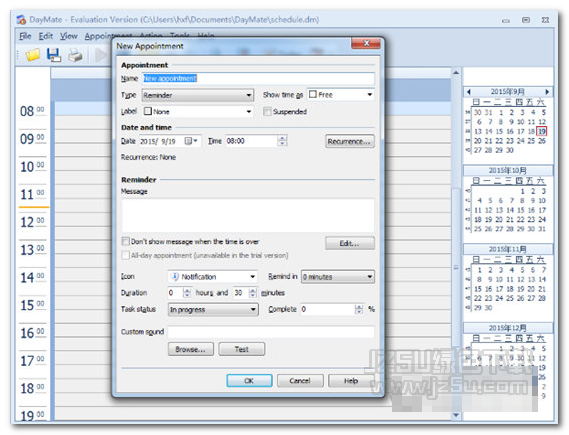
Task: Click the 08:00 time slot label
Action: (32, 111)
